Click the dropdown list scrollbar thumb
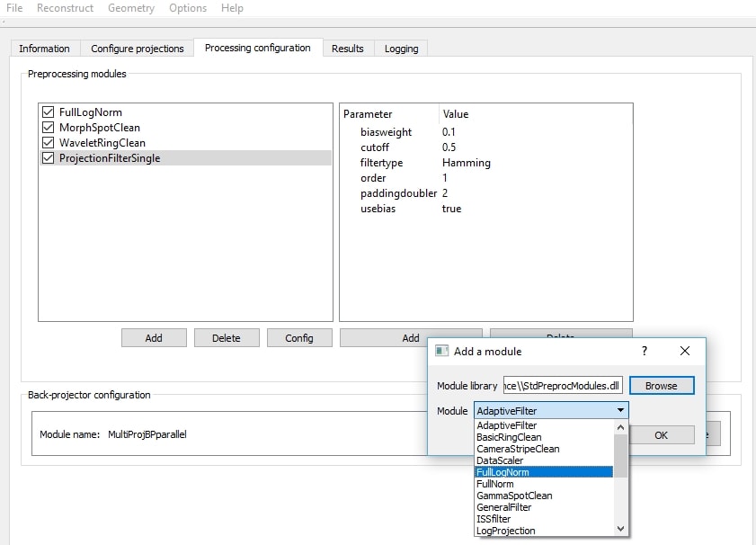 (x=621, y=456)
